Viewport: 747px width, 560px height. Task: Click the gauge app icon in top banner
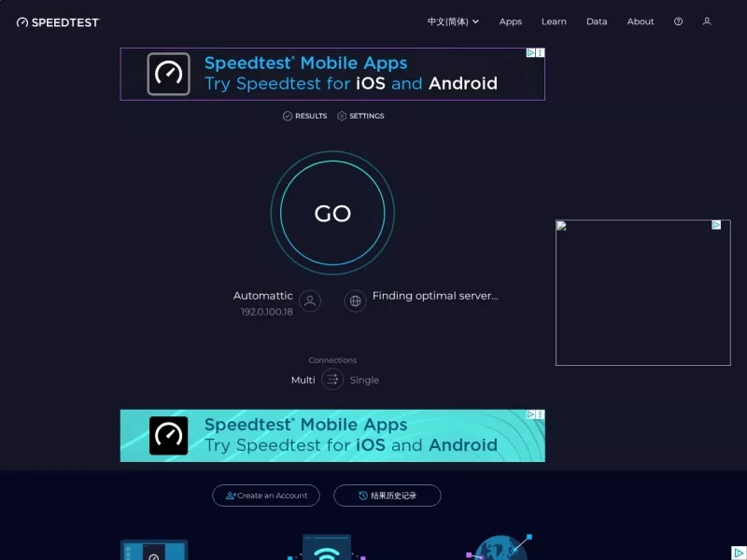[x=169, y=74]
